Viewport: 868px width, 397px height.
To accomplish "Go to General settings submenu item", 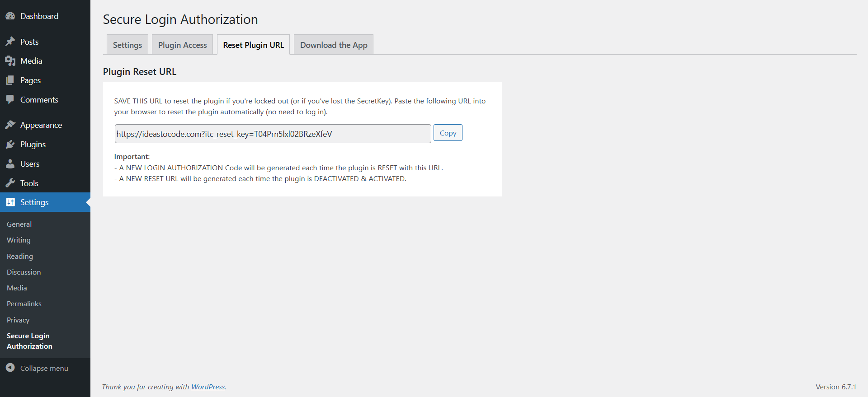I will (19, 224).
